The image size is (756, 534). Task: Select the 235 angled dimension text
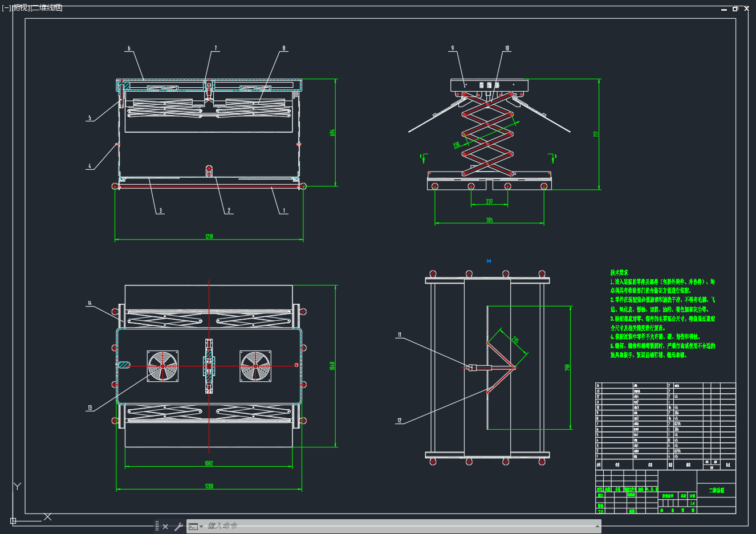515,340
